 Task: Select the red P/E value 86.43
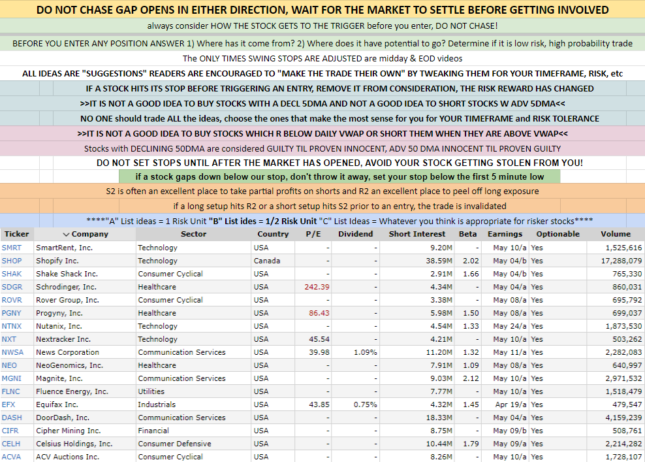[x=319, y=313]
